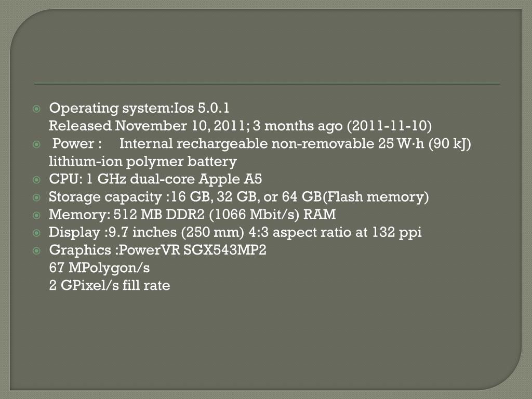This screenshot has width=532, height=399.
Task: Click the '25 W·h (90 kJ)' battery rating
Action: [x=425, y=143]
